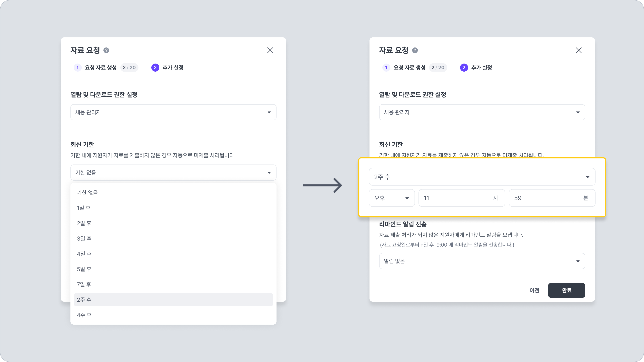Click help icon beside left 자료 요청 title
The height and width of the screenshot is (362, 644).
click(x=106, y=50)
